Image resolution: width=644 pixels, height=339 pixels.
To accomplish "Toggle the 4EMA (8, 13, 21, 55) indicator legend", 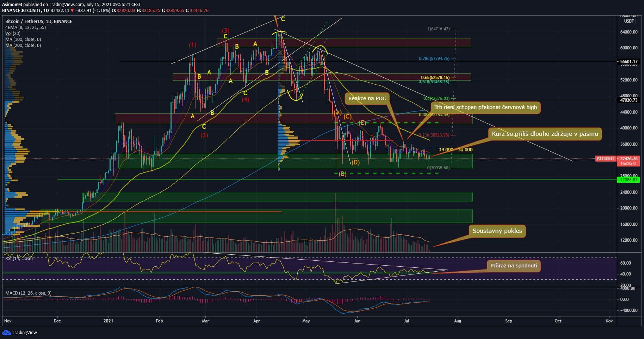I will (25, 28).
